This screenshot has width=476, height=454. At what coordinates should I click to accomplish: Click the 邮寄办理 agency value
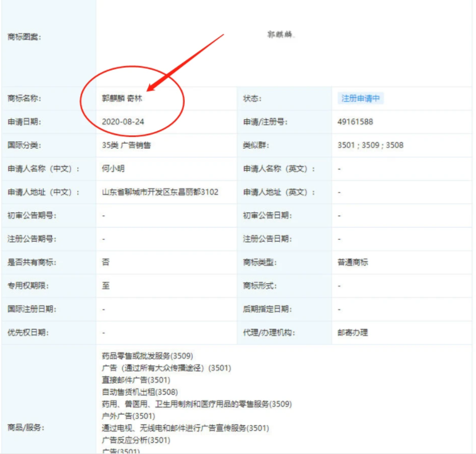point(353,332)
